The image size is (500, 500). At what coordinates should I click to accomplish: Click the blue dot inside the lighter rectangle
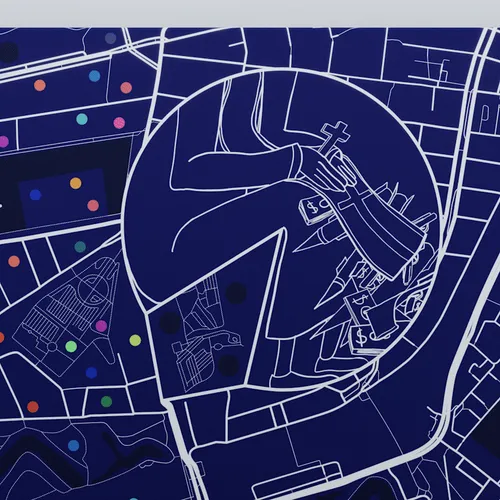[35, 195]
